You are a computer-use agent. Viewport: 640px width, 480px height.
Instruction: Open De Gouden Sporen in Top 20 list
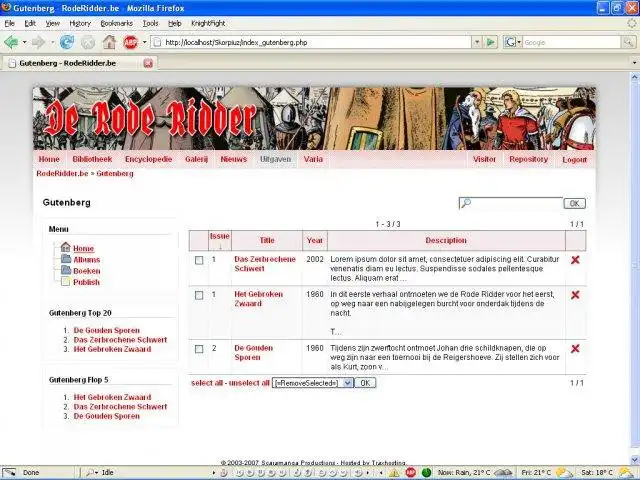107,330
